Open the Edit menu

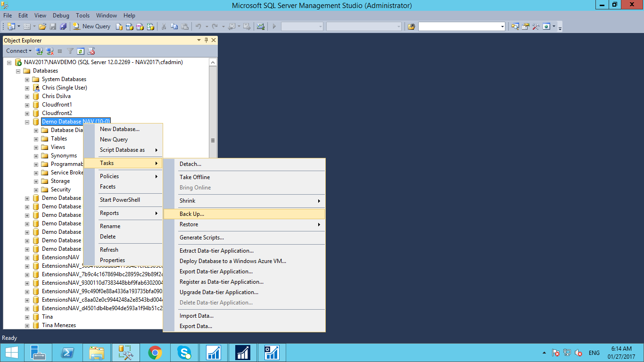point(23,16)
